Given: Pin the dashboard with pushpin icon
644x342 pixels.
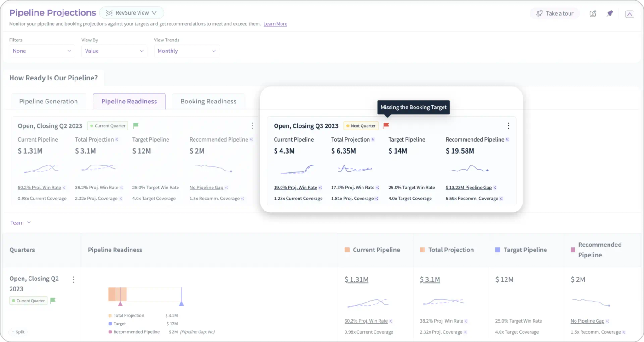Looking at the screenshot, I should pos(610,14).
